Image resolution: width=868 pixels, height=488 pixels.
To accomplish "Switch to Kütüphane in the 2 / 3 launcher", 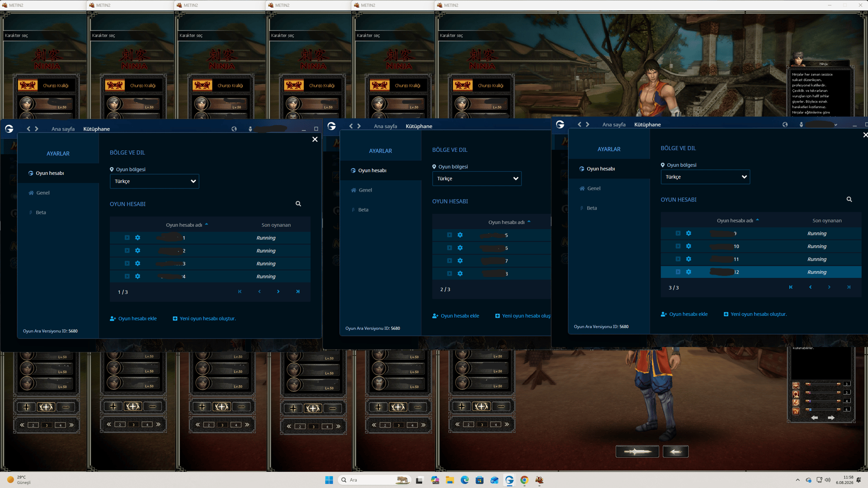I will pyautogui.click(x=419, y=126).
